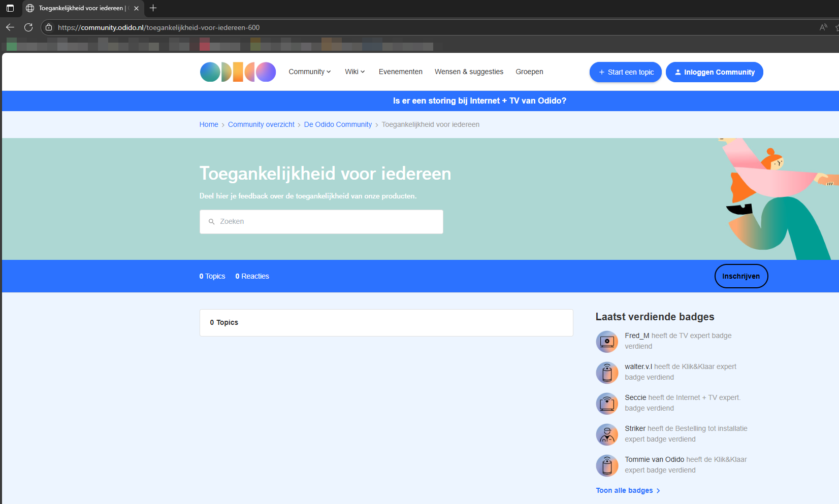The image size is (839, 504).
Task: View site information lock icon
Action: [49, 27]
